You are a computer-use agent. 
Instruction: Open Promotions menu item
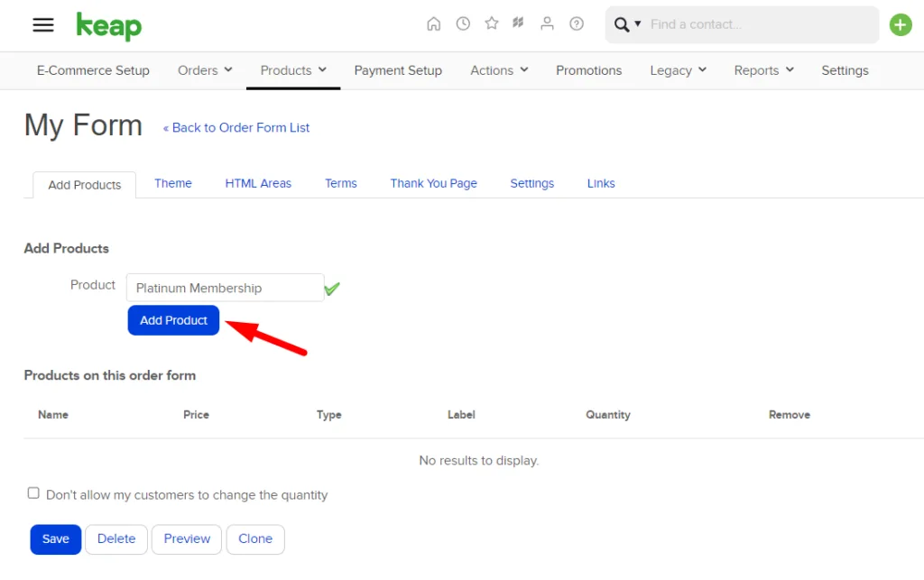pos(588,70)
